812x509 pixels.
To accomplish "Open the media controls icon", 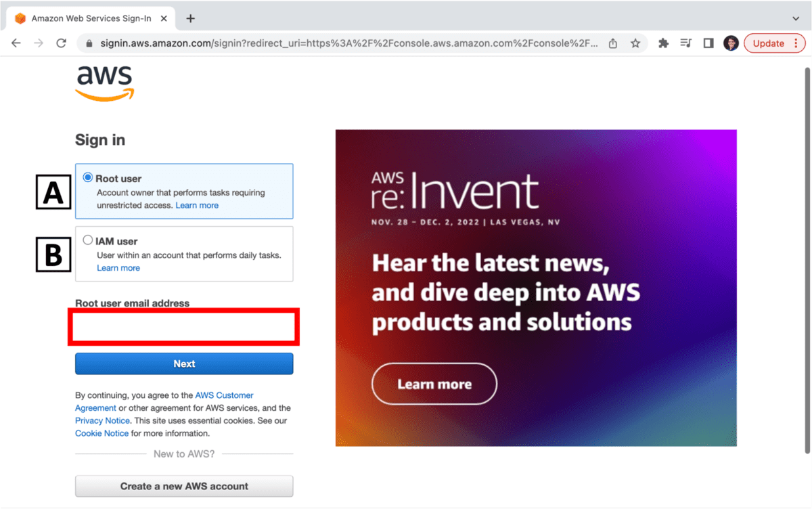I will pos(686,43).
